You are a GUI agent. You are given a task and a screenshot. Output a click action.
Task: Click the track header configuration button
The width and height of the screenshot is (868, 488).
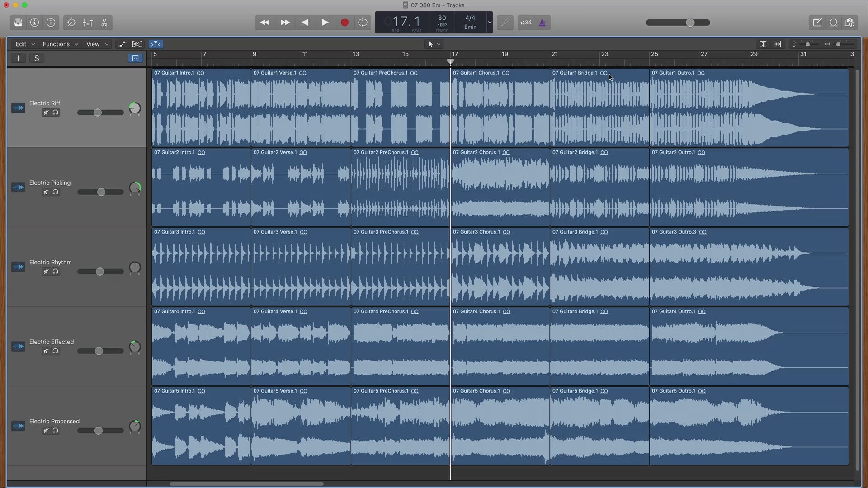coord(135,58)
